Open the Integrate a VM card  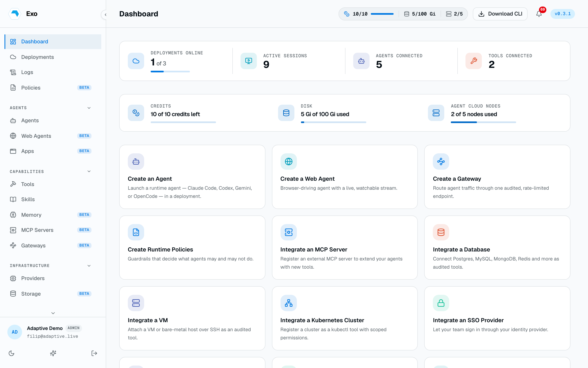[192, 318]
